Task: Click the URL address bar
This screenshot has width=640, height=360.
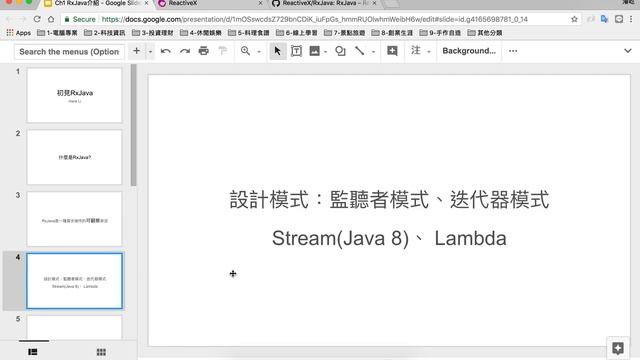Action: 320,19
